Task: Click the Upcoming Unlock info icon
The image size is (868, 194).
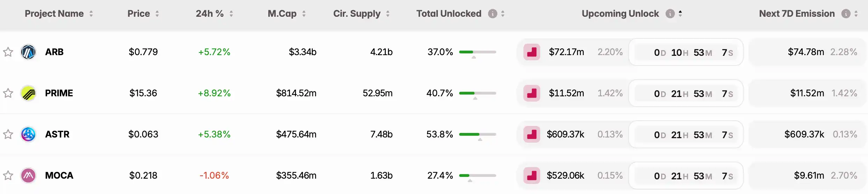Action: (x=670, y=14)
